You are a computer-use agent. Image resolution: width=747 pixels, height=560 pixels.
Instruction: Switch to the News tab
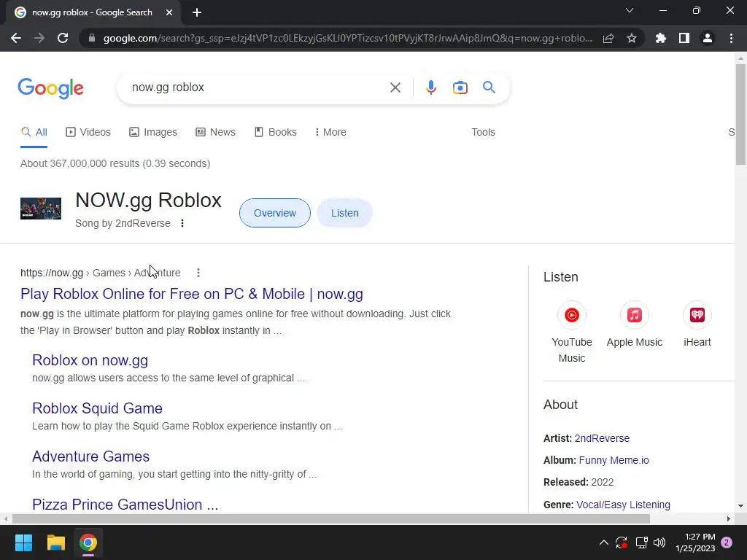215,133
